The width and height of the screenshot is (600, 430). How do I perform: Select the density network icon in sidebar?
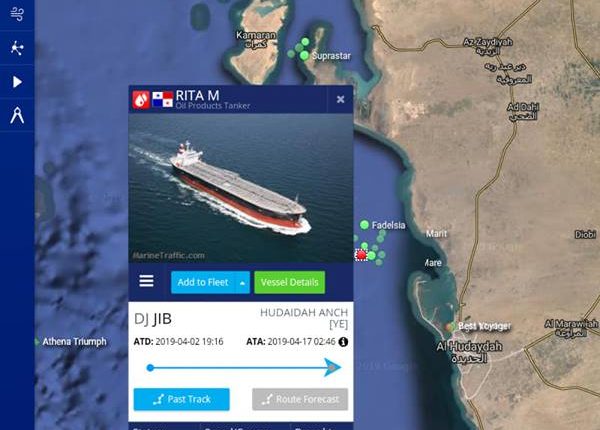[x=17, y=48]
